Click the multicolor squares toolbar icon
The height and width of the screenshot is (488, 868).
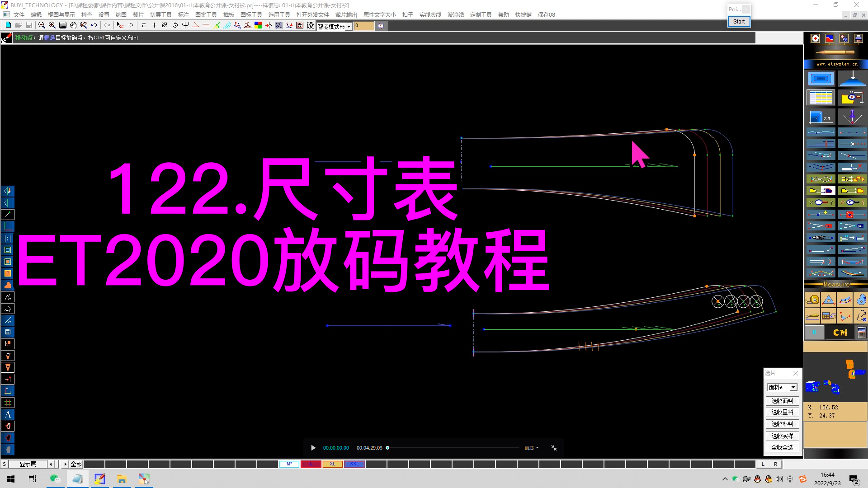[258, 25]
